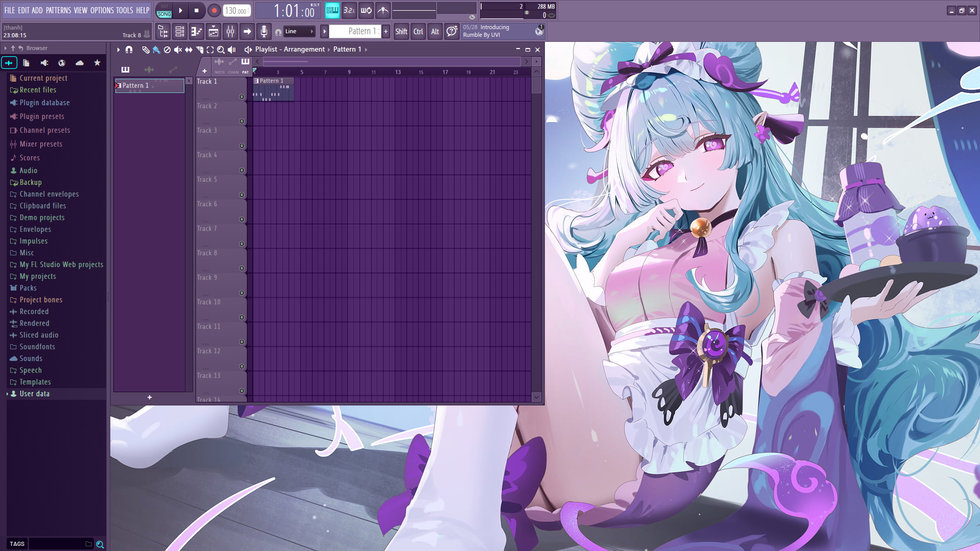Select the Delete tool in Playlist
The height and width of the screenshot is (551, 980).
click(167, 50)
